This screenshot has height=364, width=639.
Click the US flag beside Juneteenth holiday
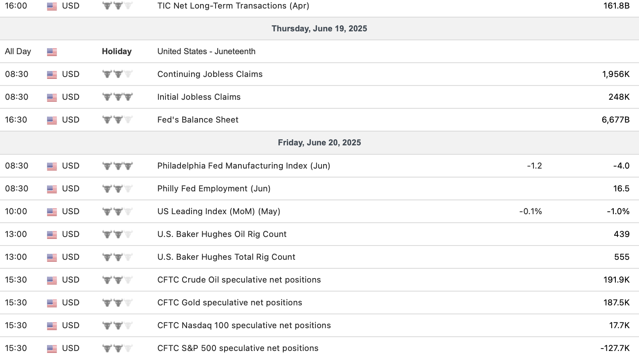[52, 52]
